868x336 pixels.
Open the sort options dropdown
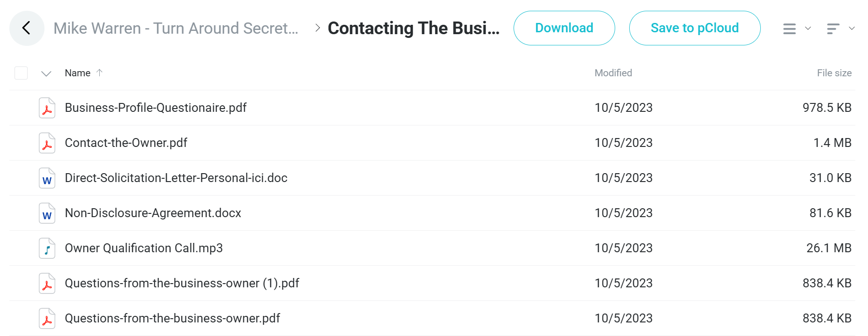(x=840, y=29)
